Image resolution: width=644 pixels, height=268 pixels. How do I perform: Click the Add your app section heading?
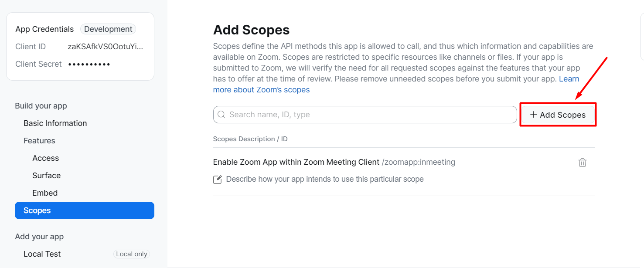(x=39, y=236)
